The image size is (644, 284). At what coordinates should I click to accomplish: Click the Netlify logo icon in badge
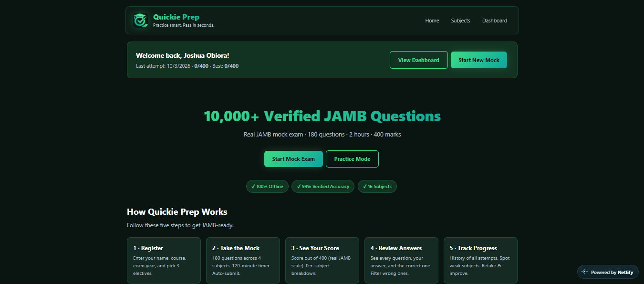[585, 272]
